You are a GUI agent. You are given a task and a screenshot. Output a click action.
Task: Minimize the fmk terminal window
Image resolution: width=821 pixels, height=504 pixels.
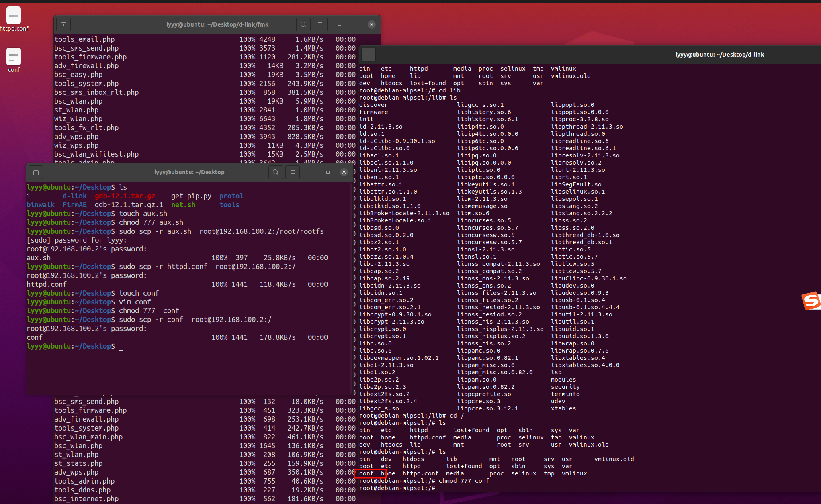[340, 24]
